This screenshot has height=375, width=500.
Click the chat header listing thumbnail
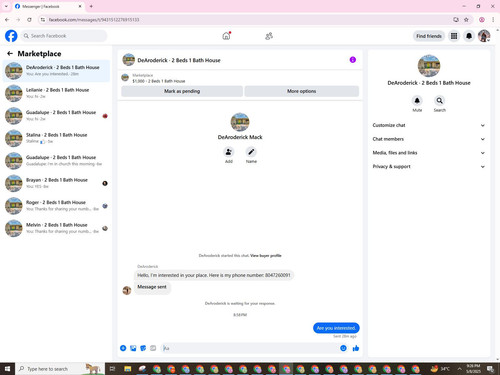[128, 60]
